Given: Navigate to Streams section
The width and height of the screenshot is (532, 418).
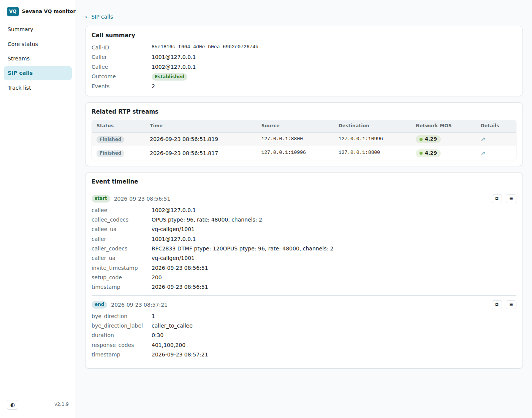Looking at the screenshot, I should click(38, 59).
